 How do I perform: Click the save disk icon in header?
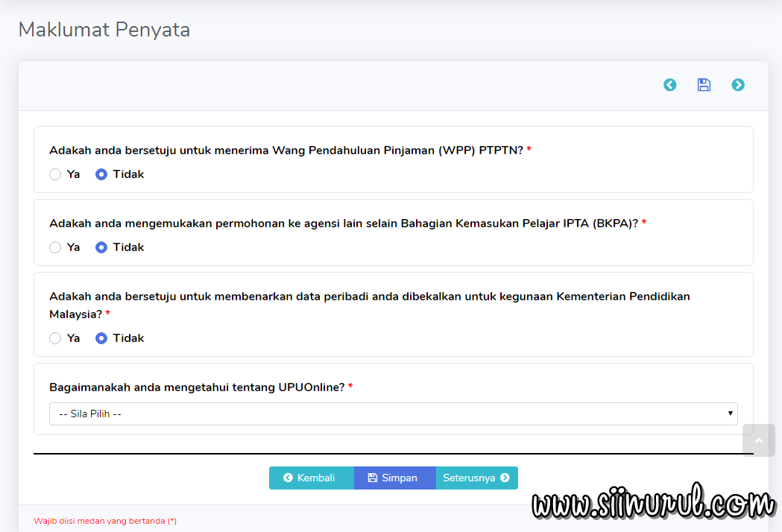click(x=704, y=85)
